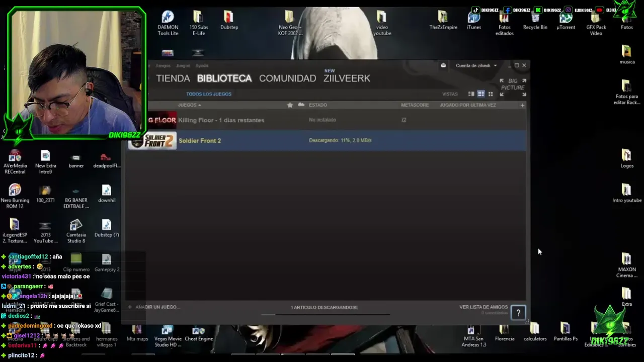
Task: Open the BIBLIOTECA tab
Action: 224,78
